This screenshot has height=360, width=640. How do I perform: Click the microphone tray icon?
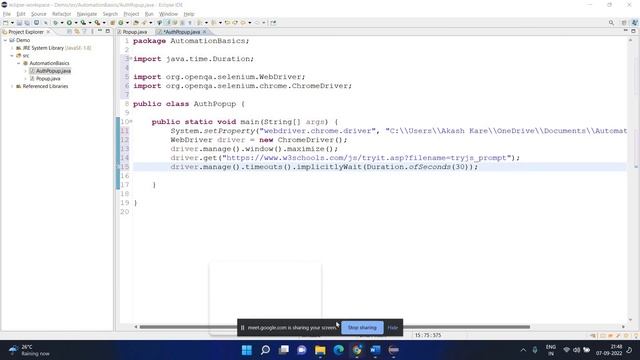click(535, 350)
